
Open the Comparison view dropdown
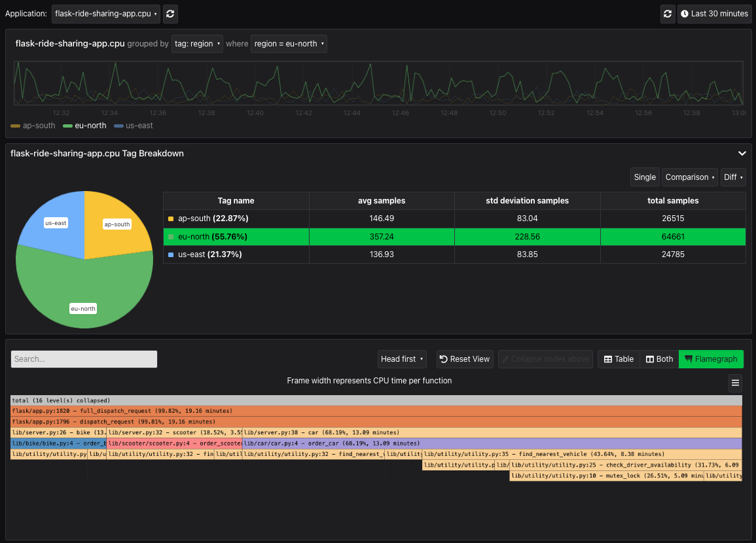[x=689, y=177]
